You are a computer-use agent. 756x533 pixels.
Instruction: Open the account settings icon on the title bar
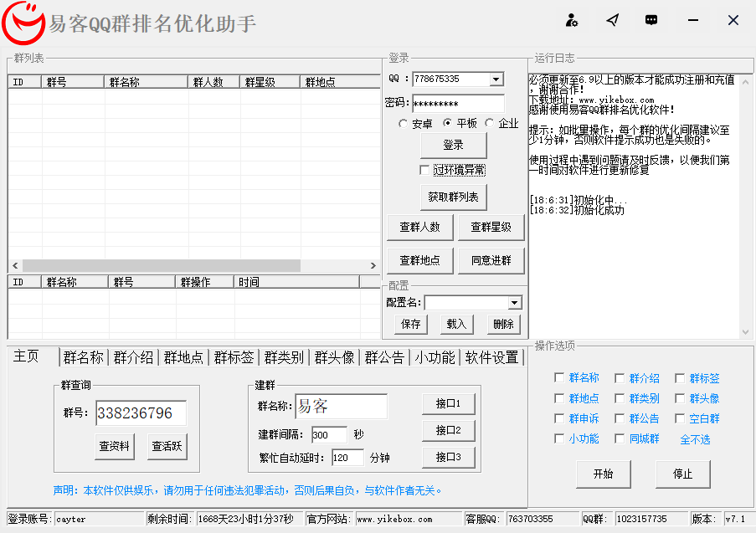pos(572,20)
